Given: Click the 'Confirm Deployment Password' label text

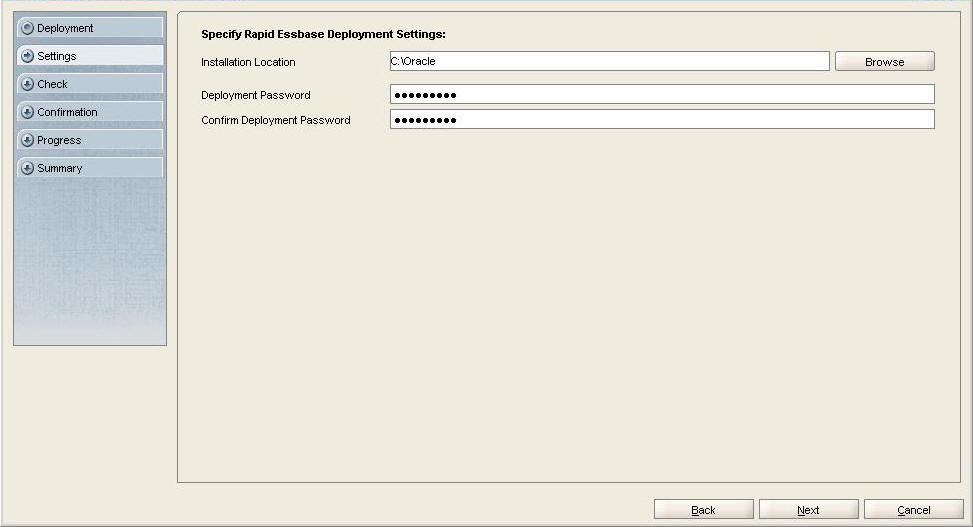Looking at the screenshot, I should pos(276,120).
